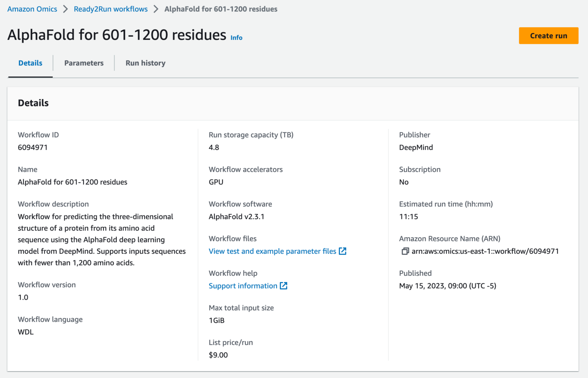Open Amazon Omics from the breadcrumb
Screen dimensions: 588x378
[x=32, y=9]
